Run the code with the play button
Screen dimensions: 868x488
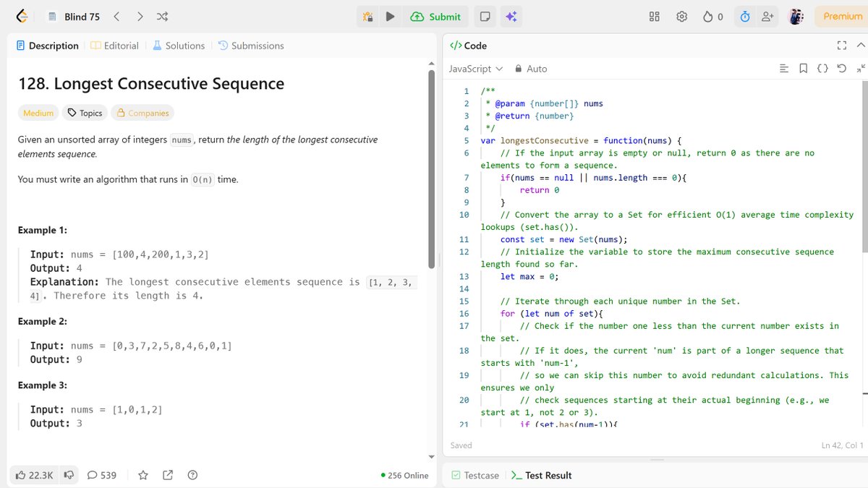pos(390,17)
